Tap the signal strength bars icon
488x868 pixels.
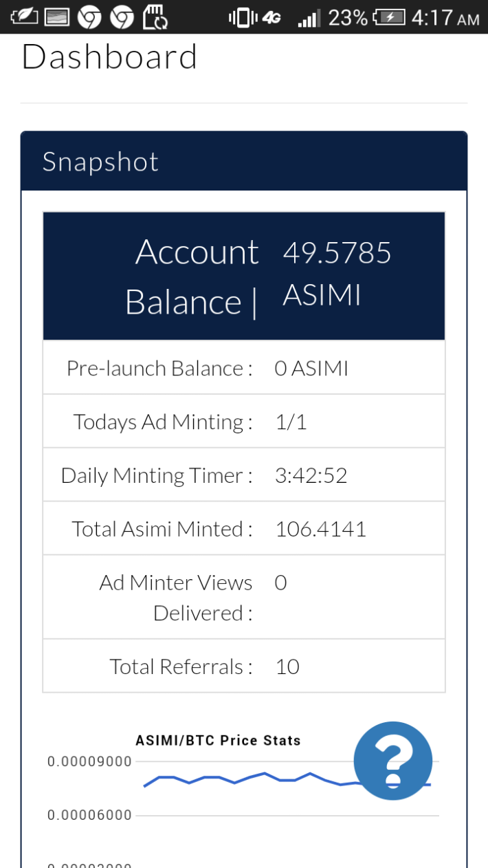(309, 18)
